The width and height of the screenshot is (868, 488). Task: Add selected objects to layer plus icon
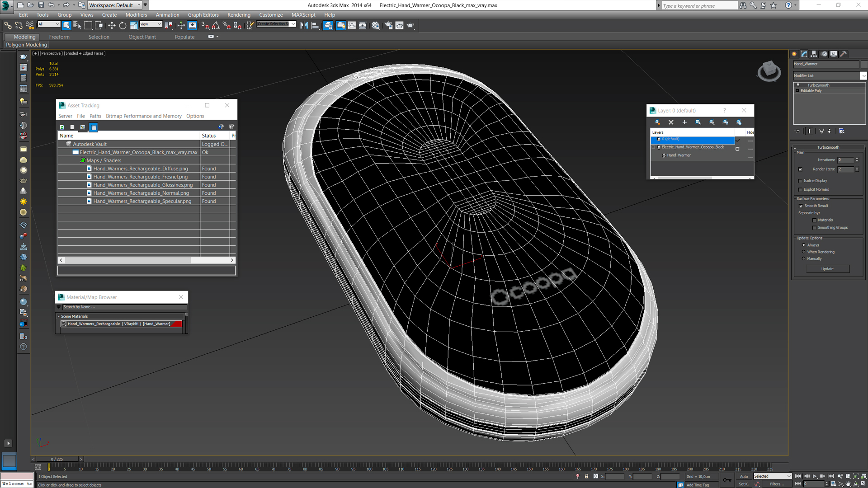coord(684,122)
